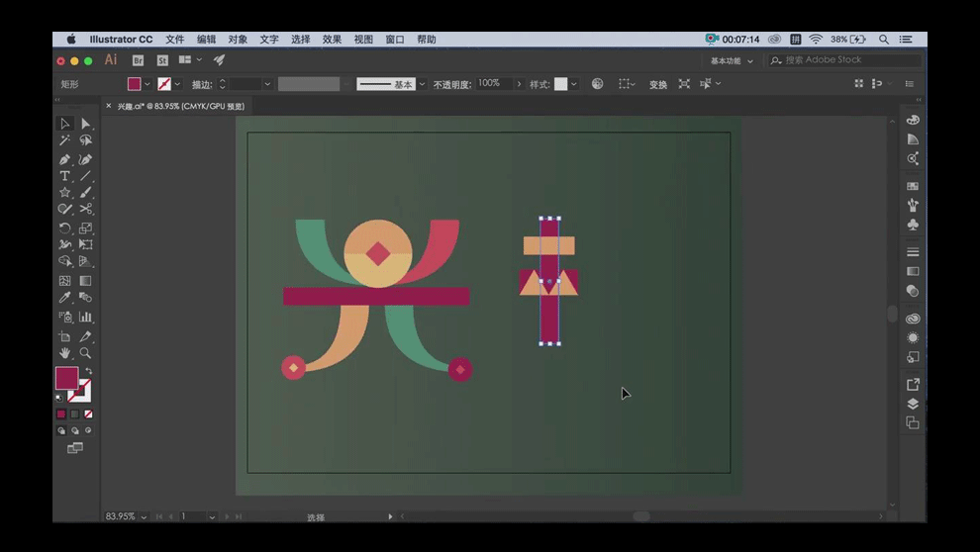
Task: Click the 变换 button in control bar
Action: coord(657,85)
